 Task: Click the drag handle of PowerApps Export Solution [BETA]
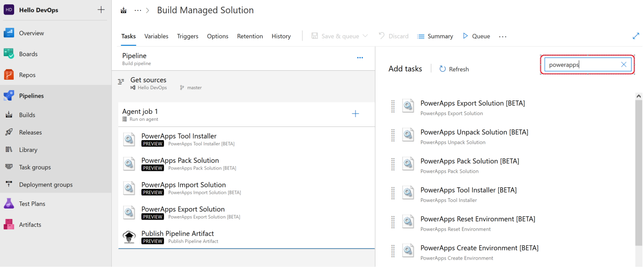pos(393,106)
